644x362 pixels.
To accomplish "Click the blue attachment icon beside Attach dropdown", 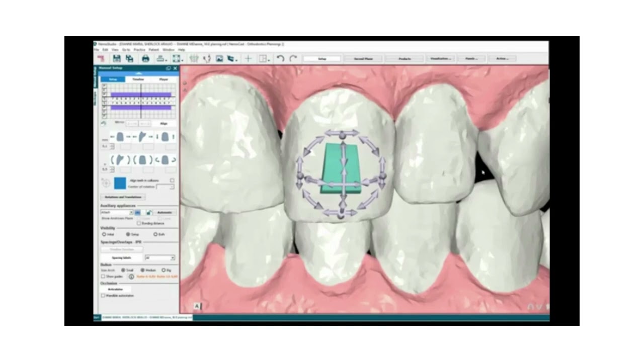I will [x=137, y=213].
